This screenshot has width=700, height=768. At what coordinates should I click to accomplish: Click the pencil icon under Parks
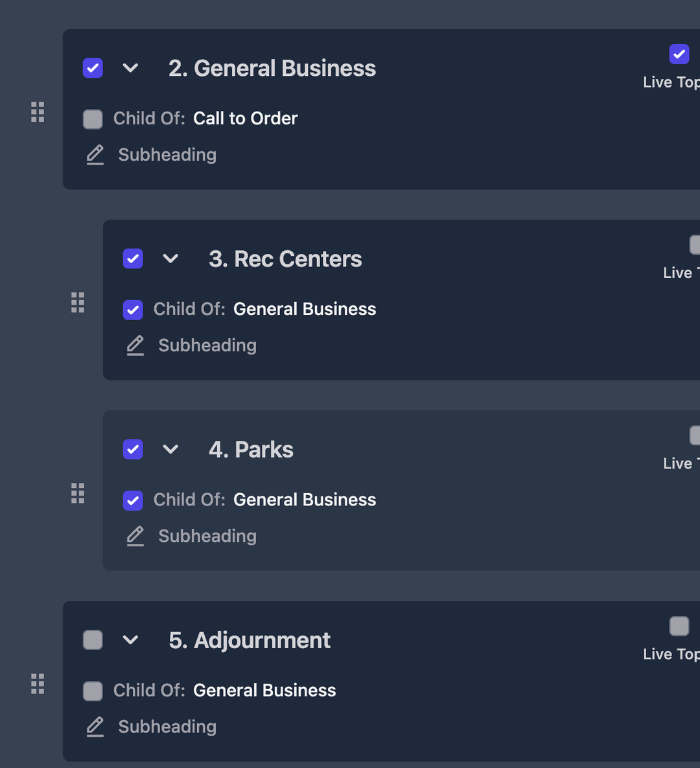tap(135, 536)
